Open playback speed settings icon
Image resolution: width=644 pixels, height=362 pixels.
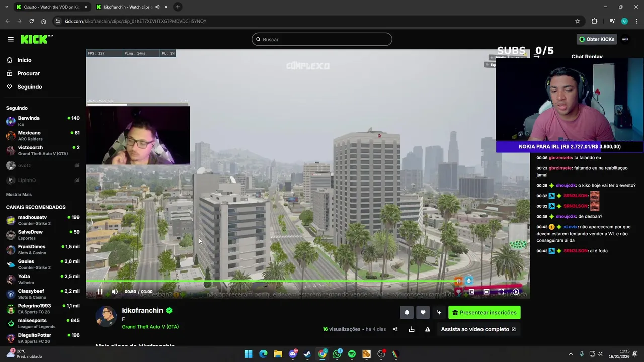pyautogui.click(x=516, y=292)
